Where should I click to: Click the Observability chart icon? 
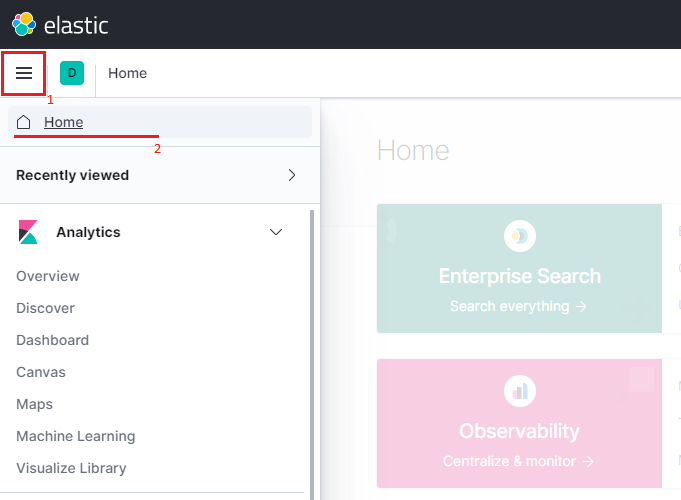click(x=519, y=391)
